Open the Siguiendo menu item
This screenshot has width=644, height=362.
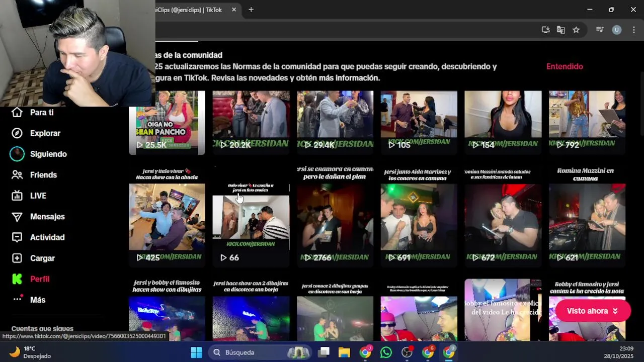(48, 154)
